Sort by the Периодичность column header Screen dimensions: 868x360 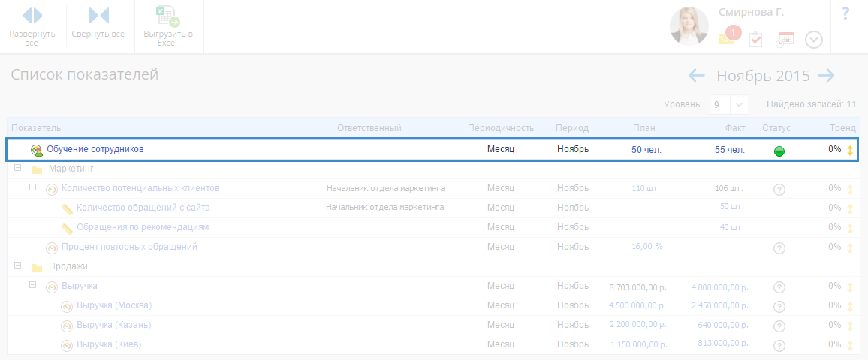[500, 128]
